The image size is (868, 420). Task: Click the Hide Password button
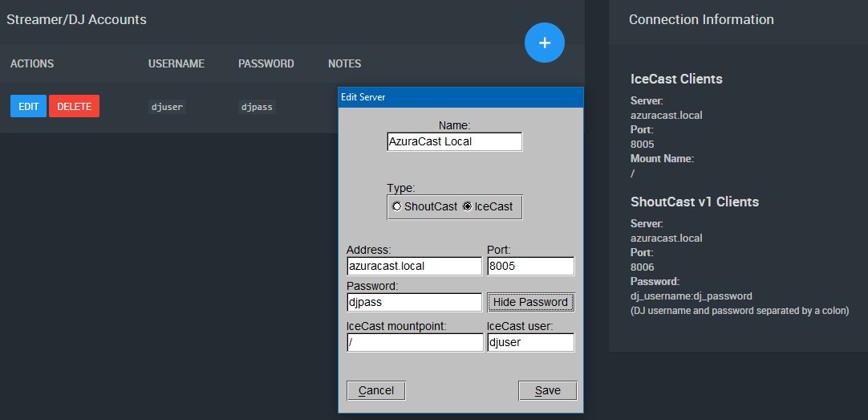click(x=530, y=302)
